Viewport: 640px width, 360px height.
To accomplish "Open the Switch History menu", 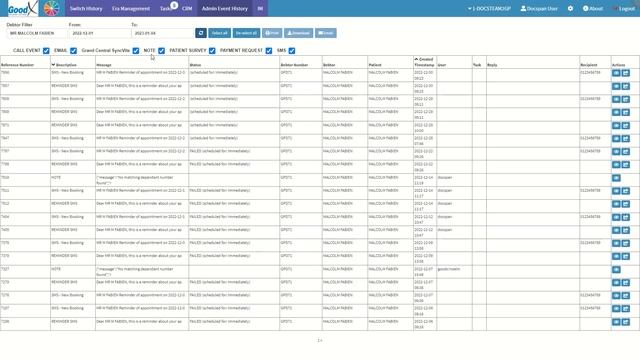I will pyautogui.click(x=86, y=9).
